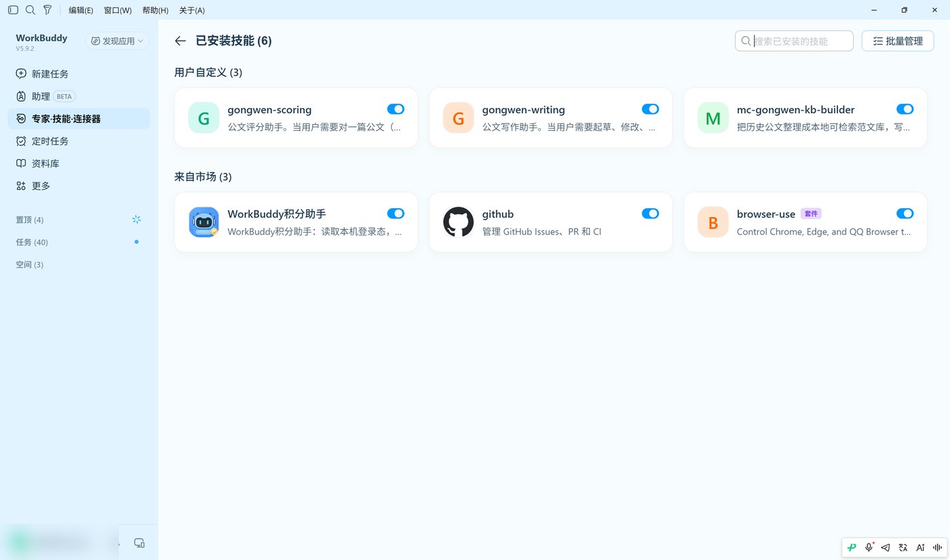
Task: Click the 搜索已安装的技能 search field
Action: click(794, 41)
